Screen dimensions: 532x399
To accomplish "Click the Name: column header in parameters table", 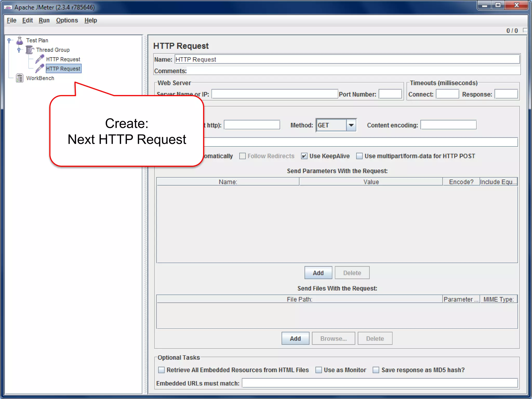I will pyautogui.click(x=228, y=182).
